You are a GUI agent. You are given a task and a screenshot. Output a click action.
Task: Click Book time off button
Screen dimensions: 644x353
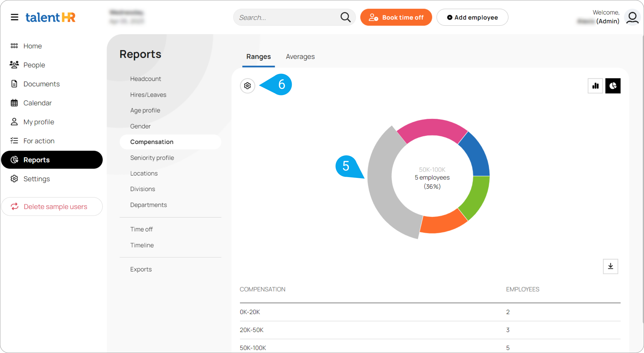[x=396, y=17]
